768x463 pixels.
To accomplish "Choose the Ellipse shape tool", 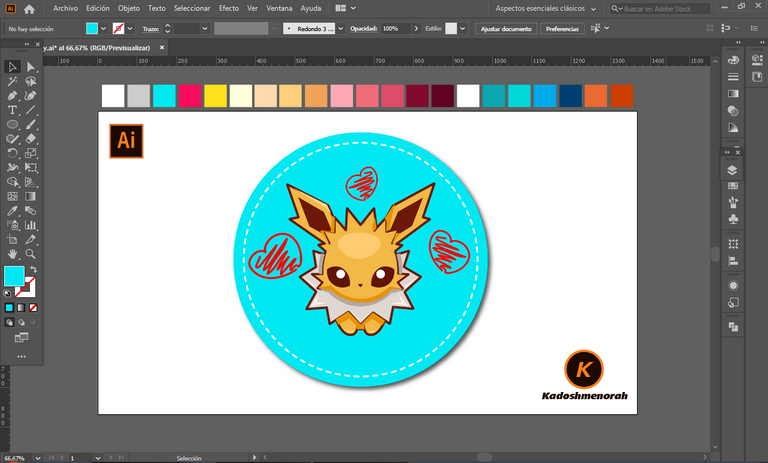I will coord(12,124).
